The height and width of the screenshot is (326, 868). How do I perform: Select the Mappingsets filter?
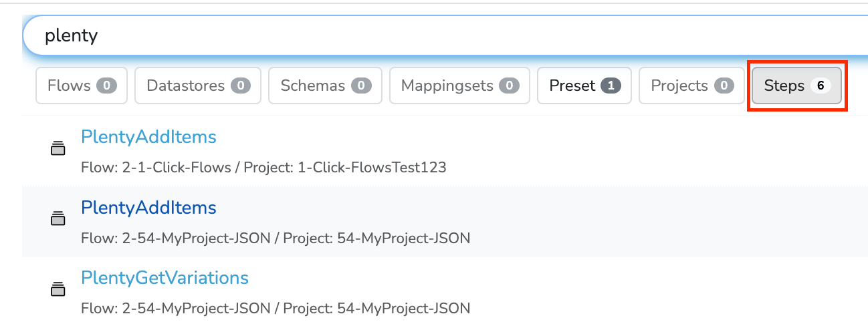459,86
